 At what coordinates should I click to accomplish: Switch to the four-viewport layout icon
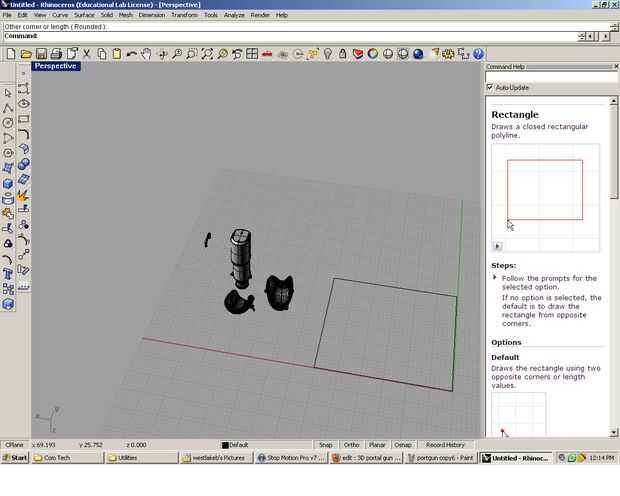[252, 54]
